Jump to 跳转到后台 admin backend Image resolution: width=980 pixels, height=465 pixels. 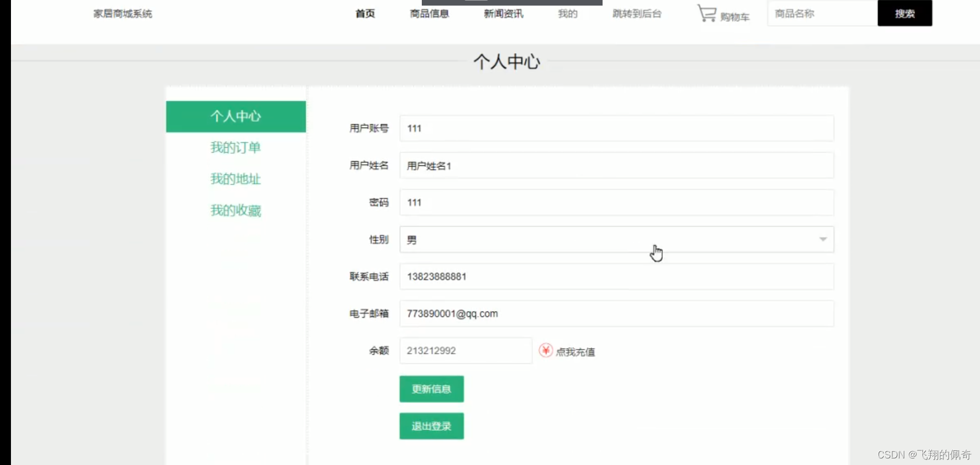pyautogui.click(x=637, y=14)
